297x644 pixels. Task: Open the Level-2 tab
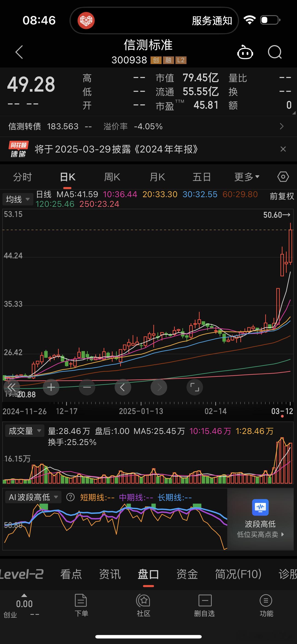(22, 574)
